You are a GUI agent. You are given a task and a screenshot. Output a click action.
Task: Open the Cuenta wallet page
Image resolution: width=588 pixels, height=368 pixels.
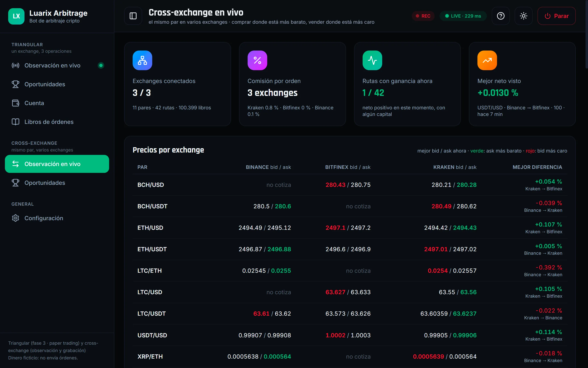pyautogui.click(x=57, y=103)
